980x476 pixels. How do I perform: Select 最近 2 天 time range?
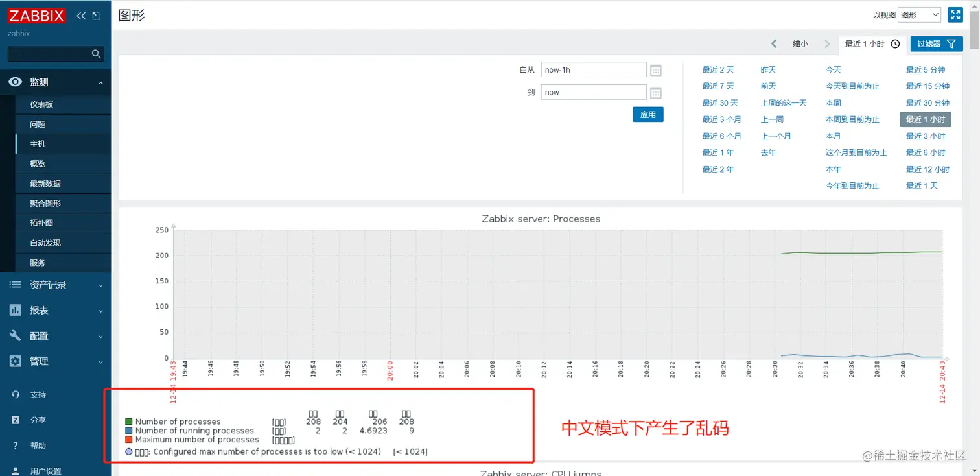718,70
